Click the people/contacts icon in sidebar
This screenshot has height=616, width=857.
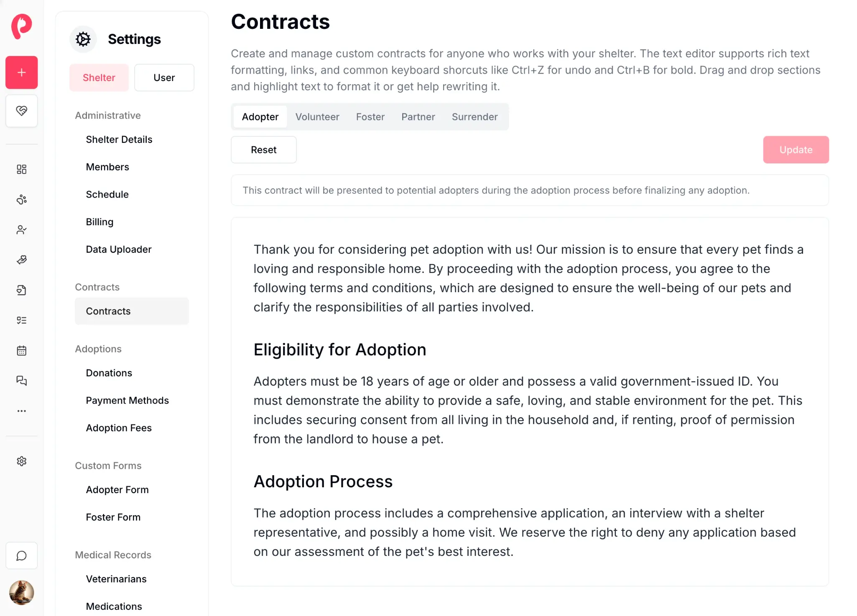coord(22,229)
